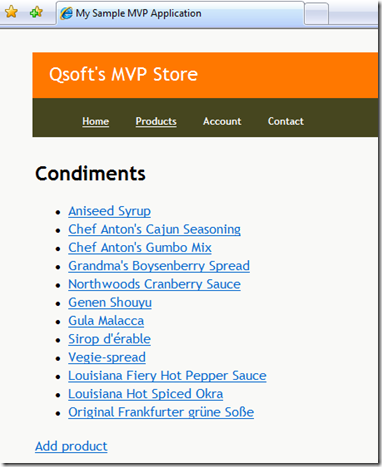Open the Sirop d'érable link
This screenshot has width=382, height=467.
[x=110, y=339]
